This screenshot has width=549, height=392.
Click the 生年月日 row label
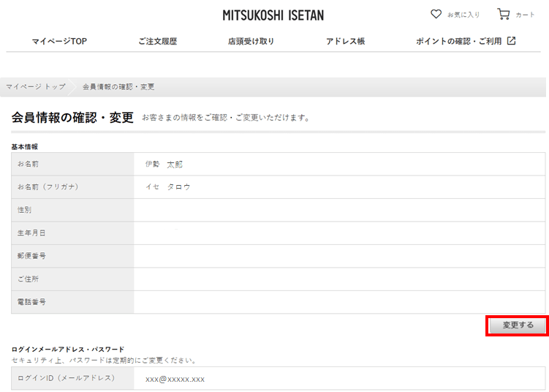pyautogui.click(x=32, y=233)
